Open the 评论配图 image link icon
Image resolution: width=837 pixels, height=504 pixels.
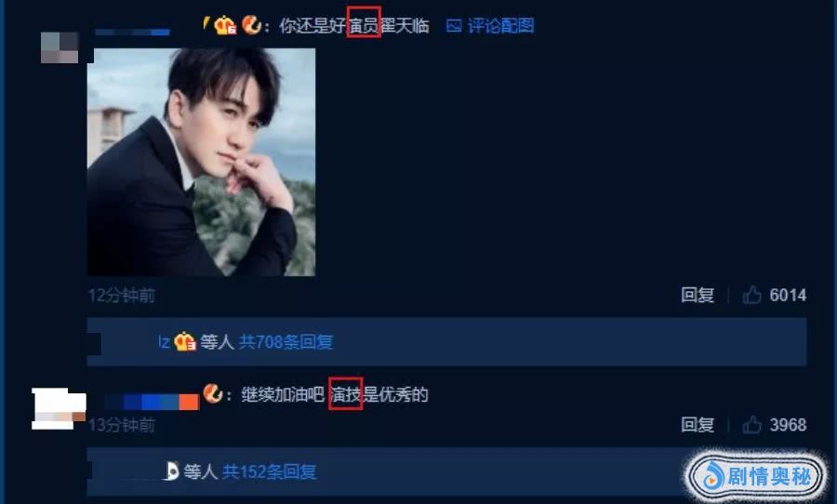[x=454, y=25]
